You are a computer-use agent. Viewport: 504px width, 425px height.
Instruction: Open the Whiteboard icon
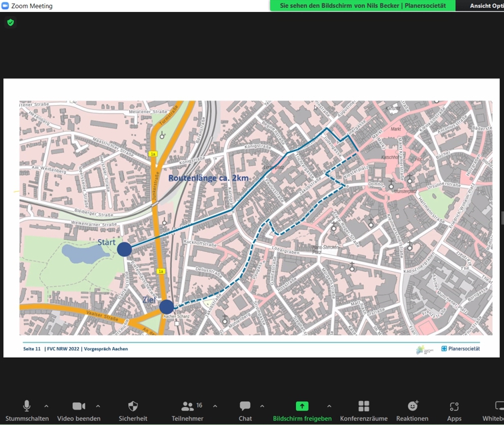(x=499, y=406)
